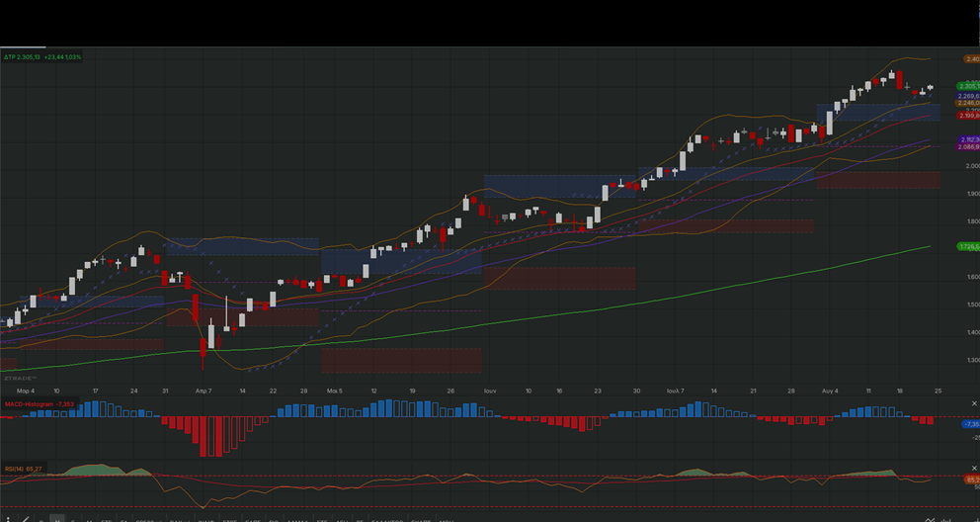The image size is (980, 522).
Task: Click the 1.400 level on price axis
Action: 972,332
